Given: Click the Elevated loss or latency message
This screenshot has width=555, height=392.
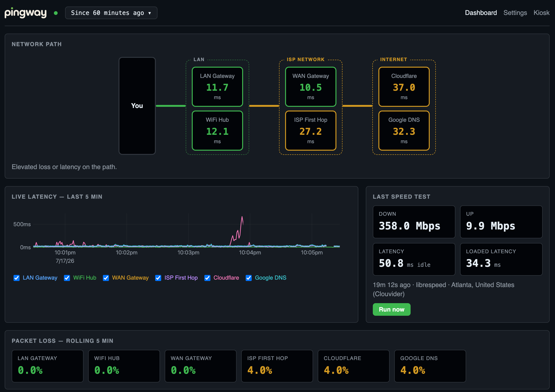Looking at the screenshot, I should click(64, 167).
